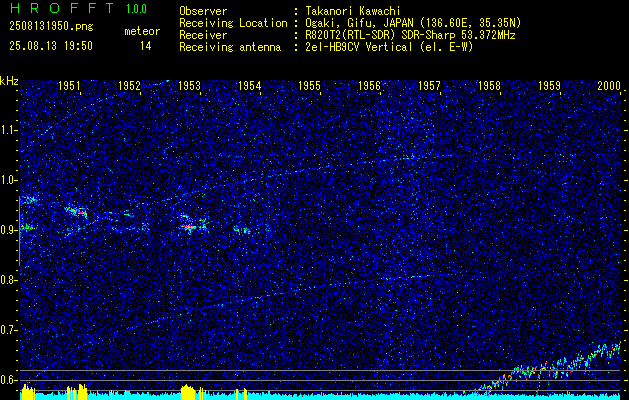This screenshot has width=629, height=400.
Task: Click the Receiving antenna label
Action: tap(230, 47)
